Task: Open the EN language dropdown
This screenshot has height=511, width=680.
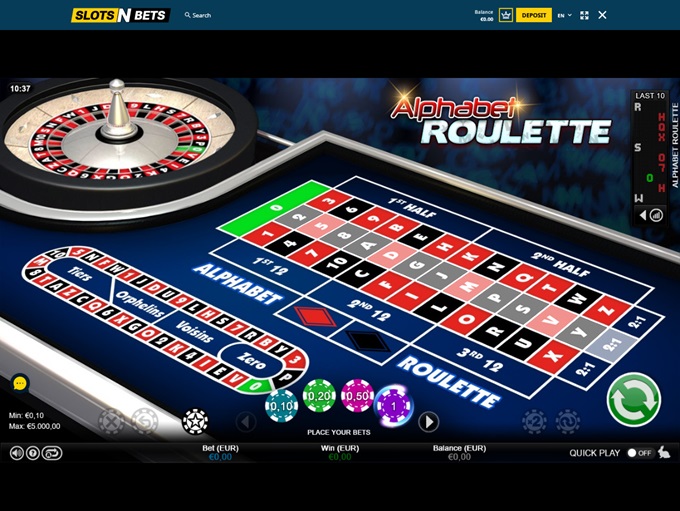Action: click(x=564, y=15)
